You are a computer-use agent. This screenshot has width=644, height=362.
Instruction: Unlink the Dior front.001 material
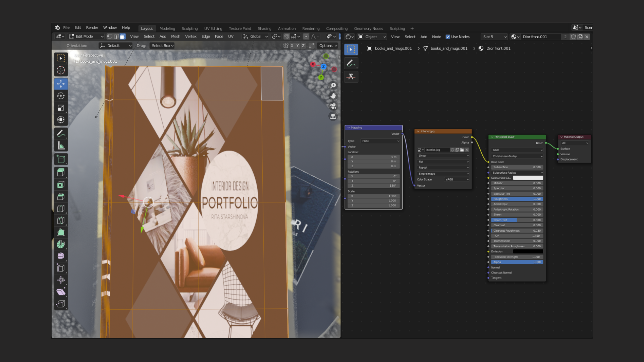click(x=587, y=37)
